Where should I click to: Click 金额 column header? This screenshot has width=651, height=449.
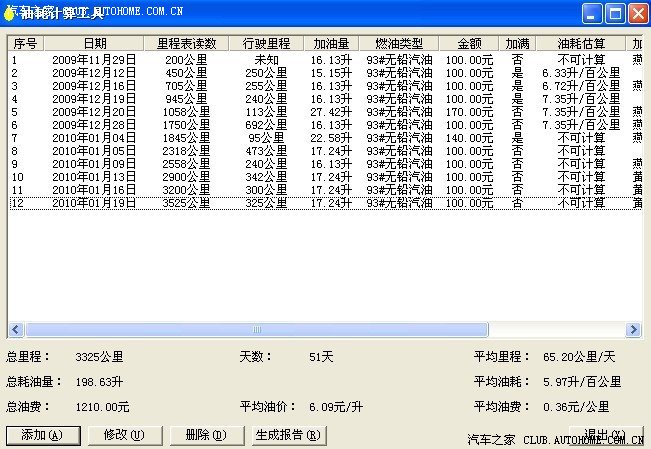469,43
